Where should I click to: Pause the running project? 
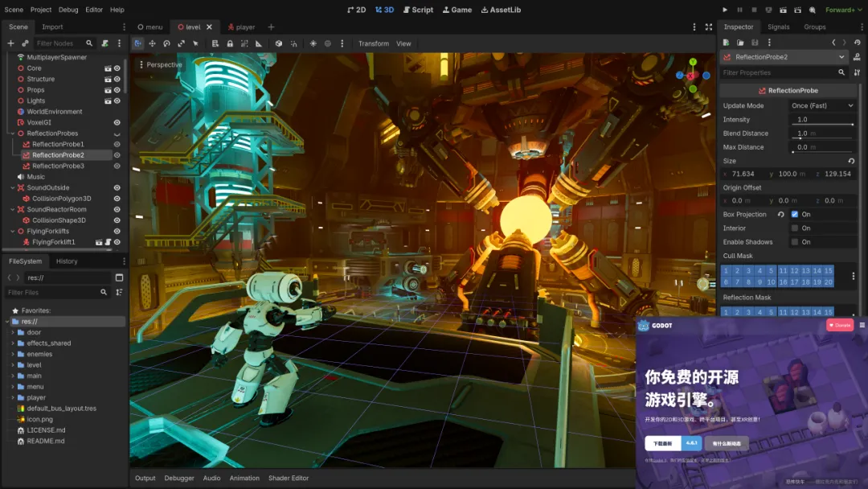pos(739,10)
